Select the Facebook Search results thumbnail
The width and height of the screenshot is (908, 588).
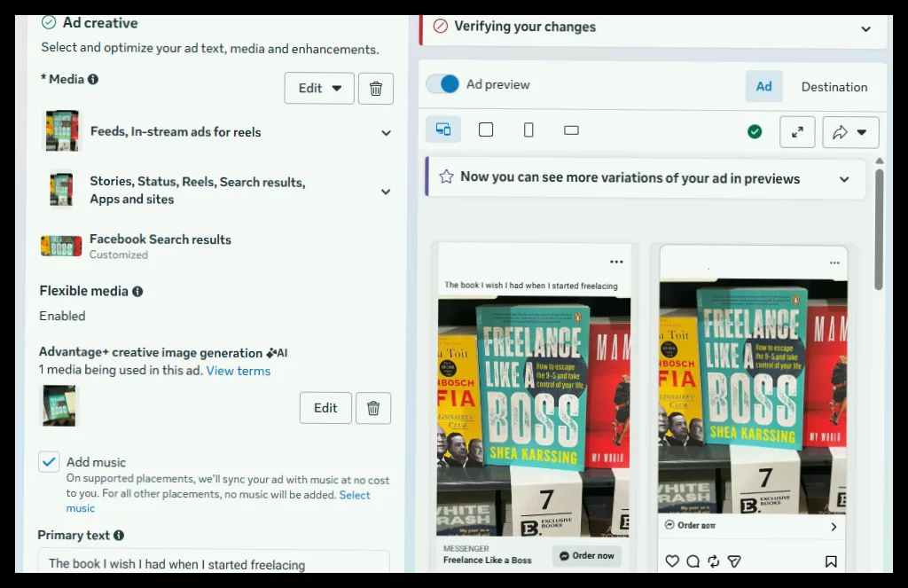(61, 247)
